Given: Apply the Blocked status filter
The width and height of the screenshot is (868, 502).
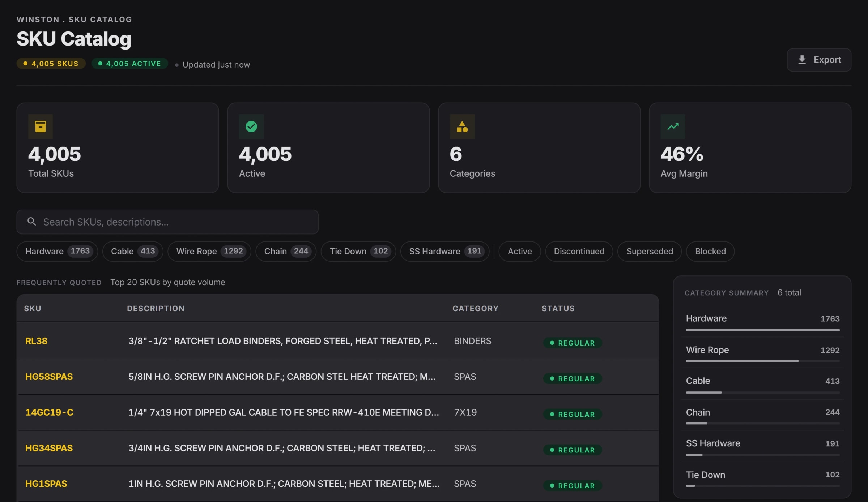Looking at the screenshot, I should pos(710,251).
